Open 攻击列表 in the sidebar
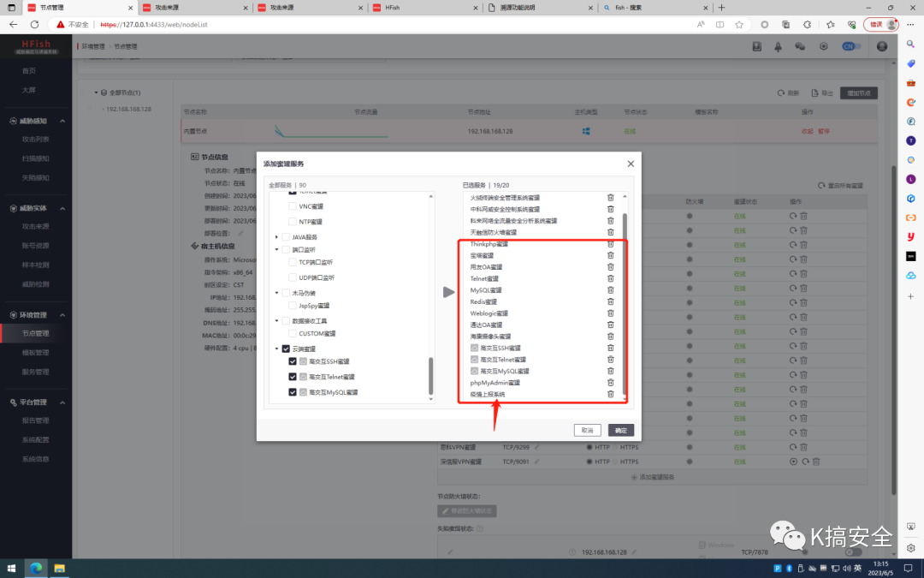The width and height of the screenshot is (924, 578). (x=35, y=140)
